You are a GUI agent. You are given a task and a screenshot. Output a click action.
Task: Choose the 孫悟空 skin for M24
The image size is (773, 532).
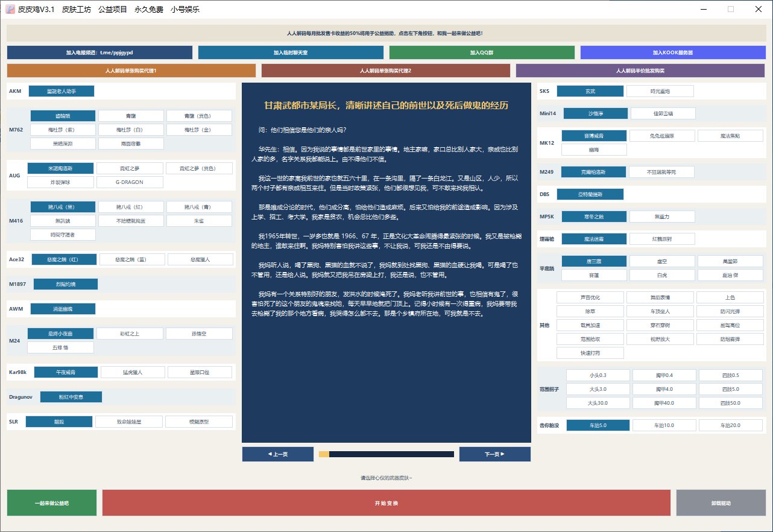coord(199,334)
